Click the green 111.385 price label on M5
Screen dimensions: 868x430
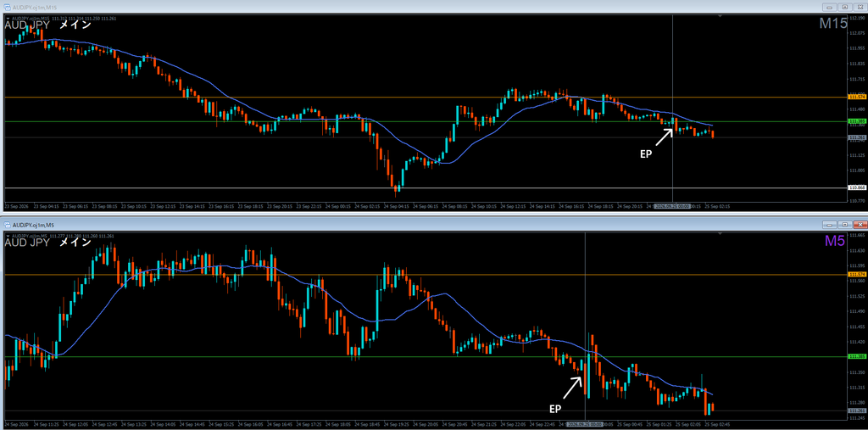click(x=857, y=357)
